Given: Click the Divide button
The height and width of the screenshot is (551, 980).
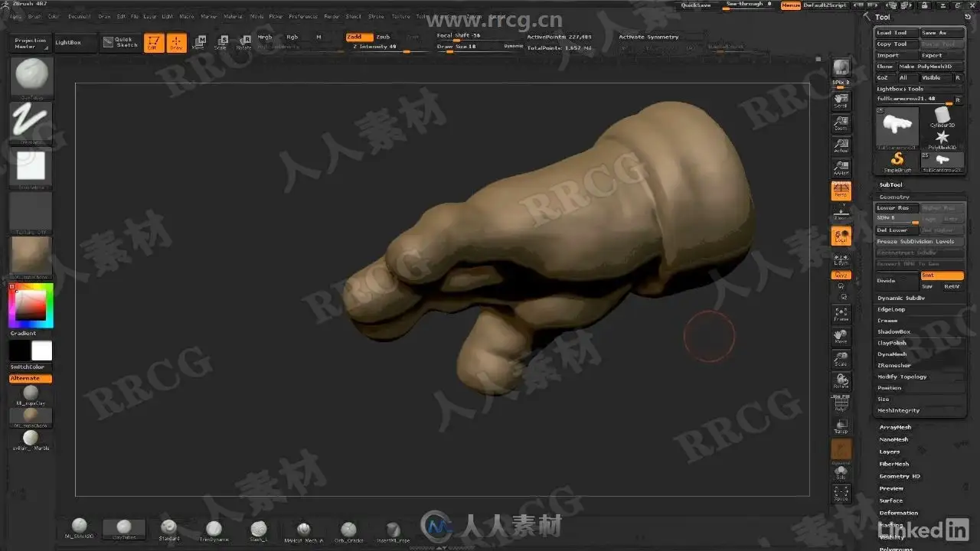Looking at the screenshot, I should (x=897, y=281).
